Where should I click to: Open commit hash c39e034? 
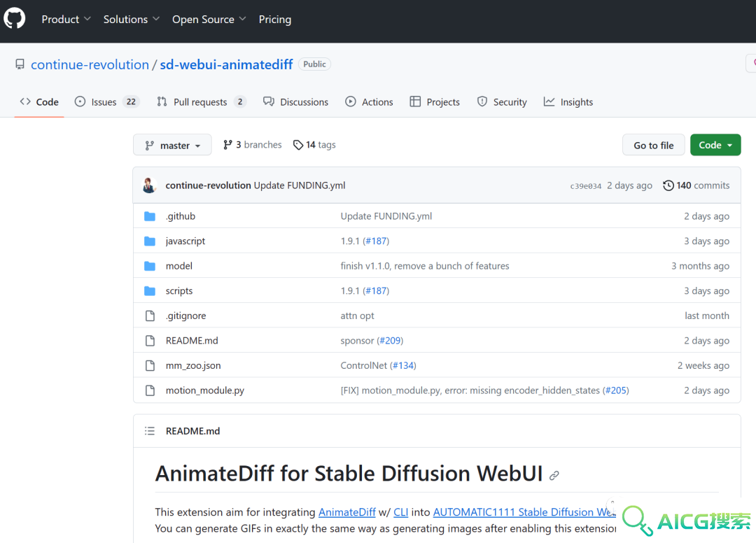click(x=586, y=186)
